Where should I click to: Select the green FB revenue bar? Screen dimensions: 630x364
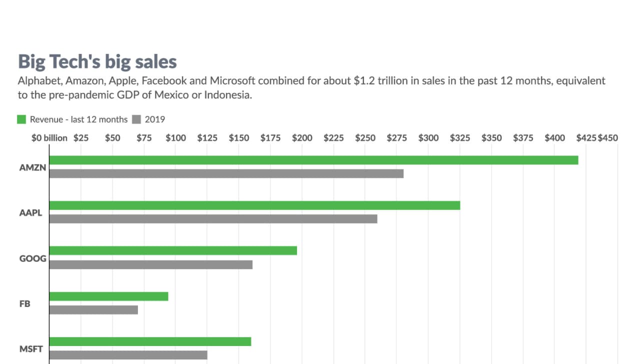pos(108,296)
